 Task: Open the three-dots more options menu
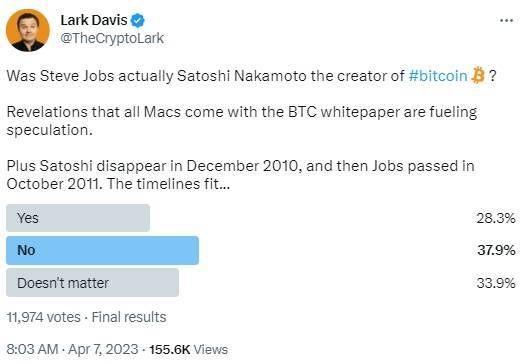click(x=506, y=21)
